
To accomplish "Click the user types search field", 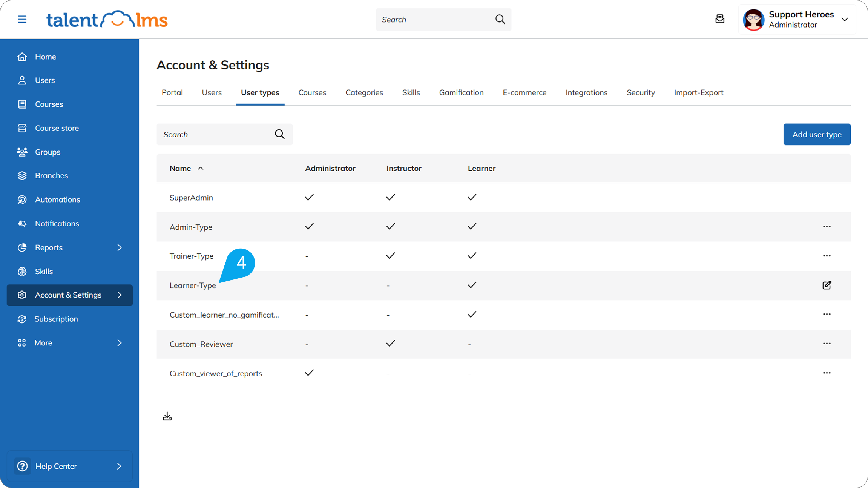I will pyautogui.click(x=224, y=134).
